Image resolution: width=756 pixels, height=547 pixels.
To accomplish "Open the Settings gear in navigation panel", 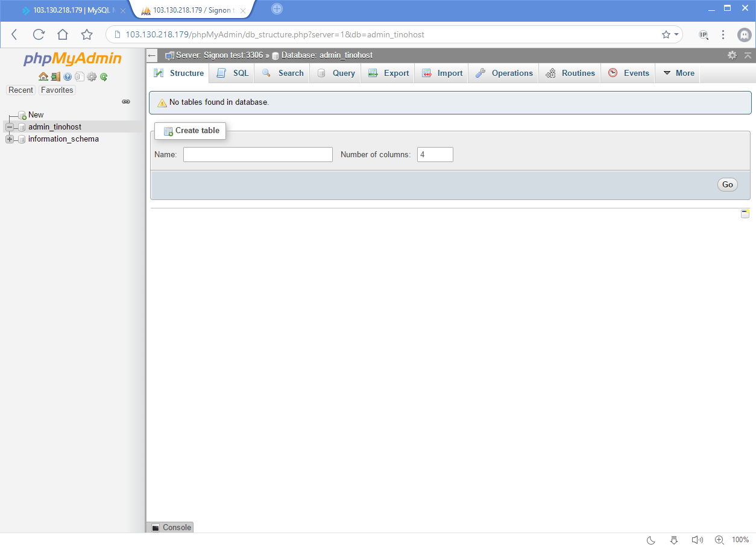I will pos(92,77).
